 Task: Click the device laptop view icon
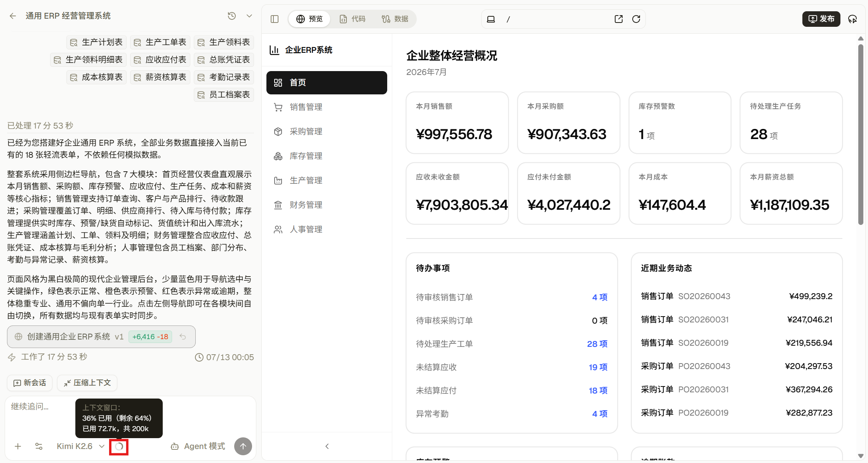491,19
